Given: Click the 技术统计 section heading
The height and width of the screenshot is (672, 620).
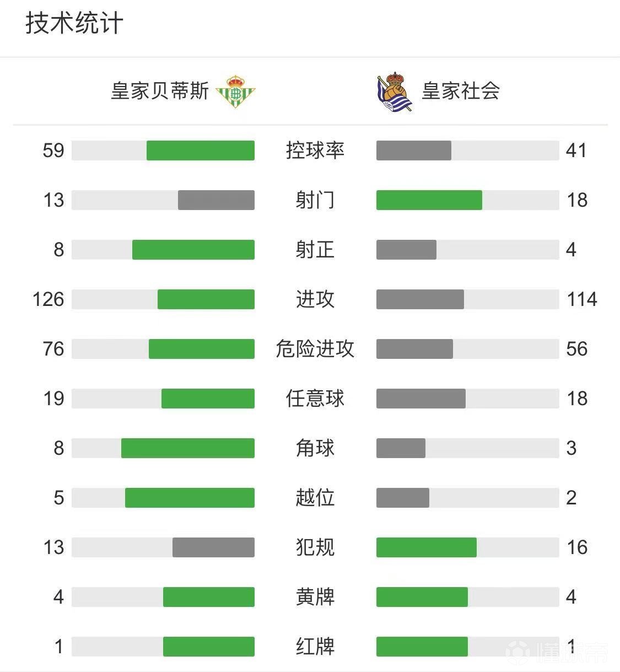Looking at the screenshot, I should pyautogui.click(x=74, y=24).
